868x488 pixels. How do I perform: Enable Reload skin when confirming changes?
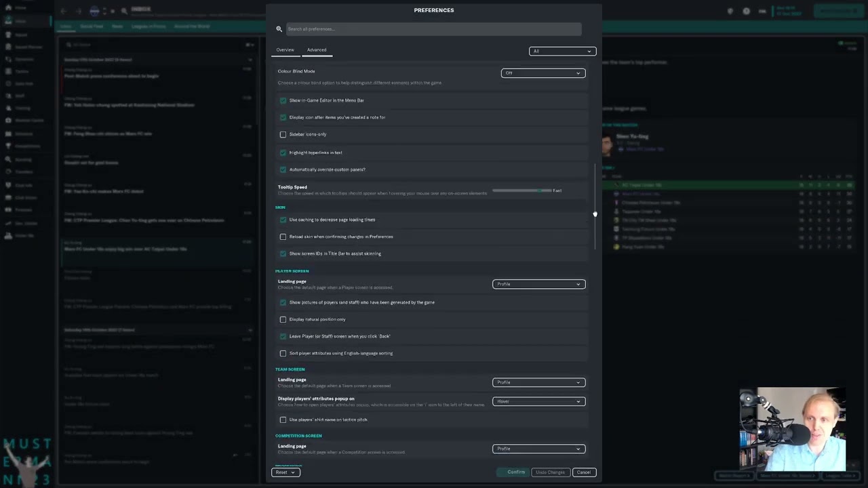283,237
